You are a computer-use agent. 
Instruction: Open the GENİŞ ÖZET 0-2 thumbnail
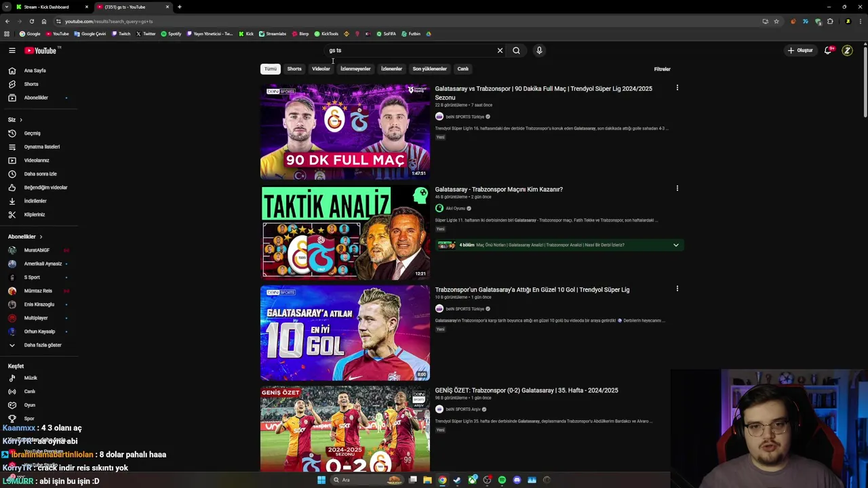(345, 428)
